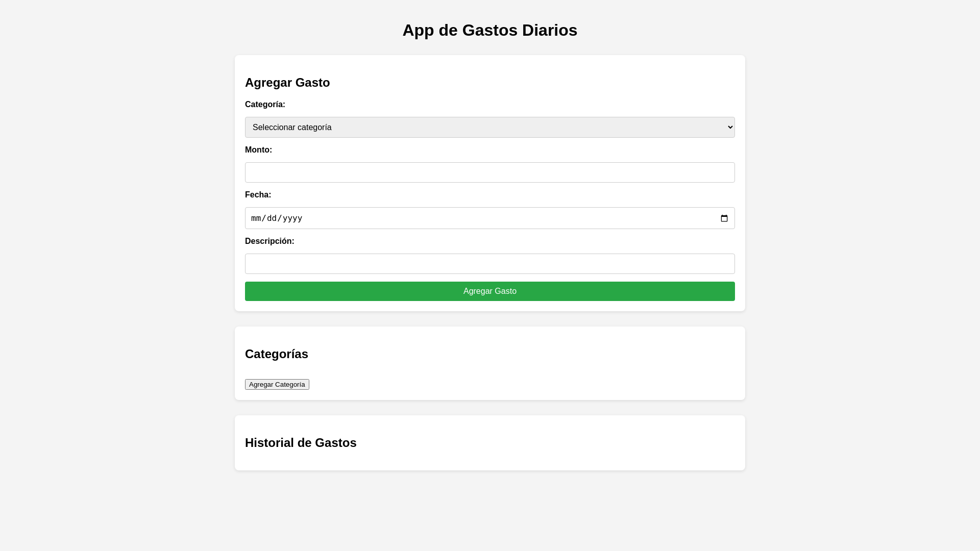Click the "App de Gastos Diarios" title
980x551 pixels.
click(x=489, y=30)
